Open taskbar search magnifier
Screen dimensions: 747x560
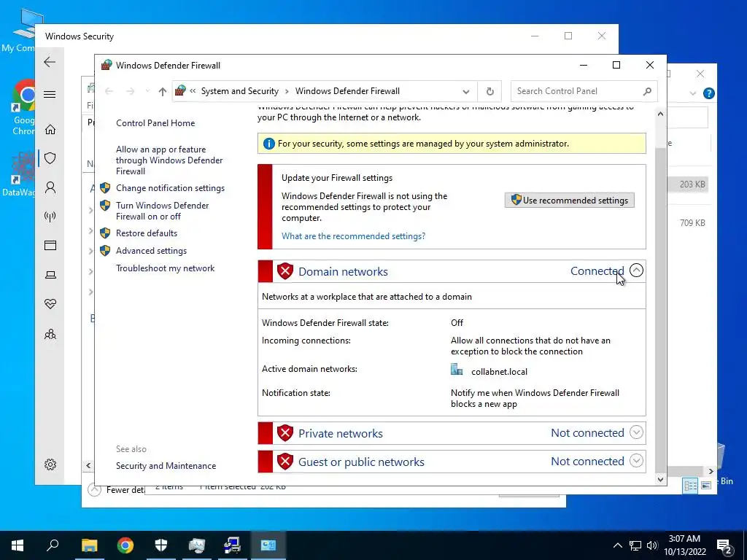(53, 545)
